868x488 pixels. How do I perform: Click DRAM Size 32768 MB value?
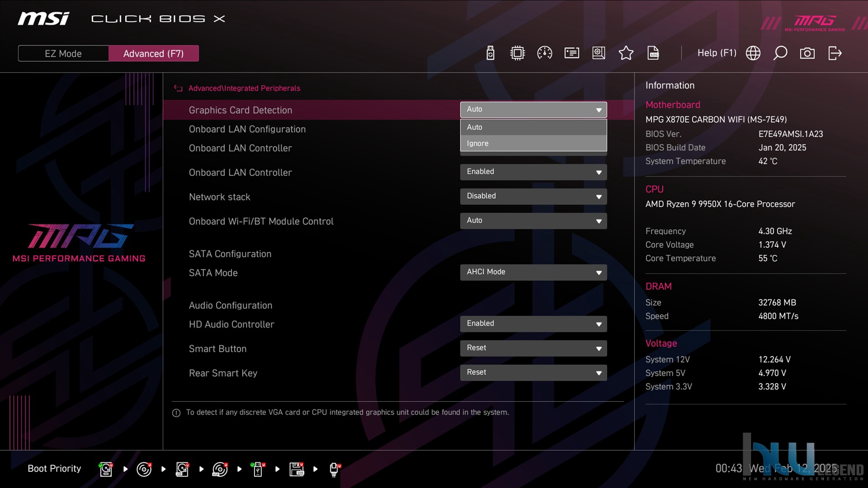tap(777, 303)
